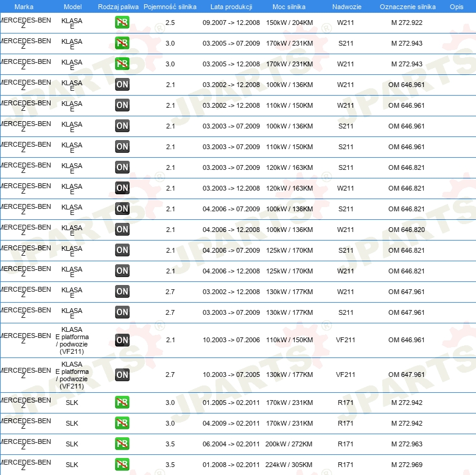Click the PB icon for the SLK 224kW row
Image resolution: width=476 pixels, height=475 pixels.
[122, 465]
